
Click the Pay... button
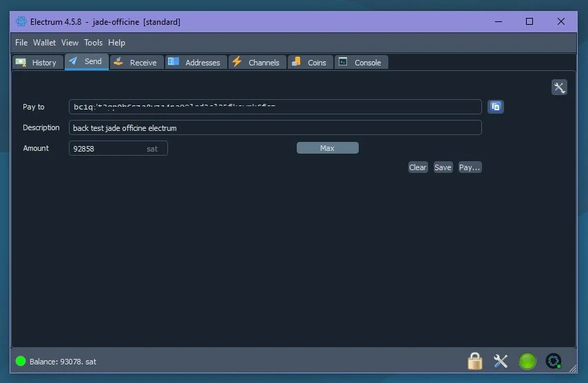[x=470, y=167]
